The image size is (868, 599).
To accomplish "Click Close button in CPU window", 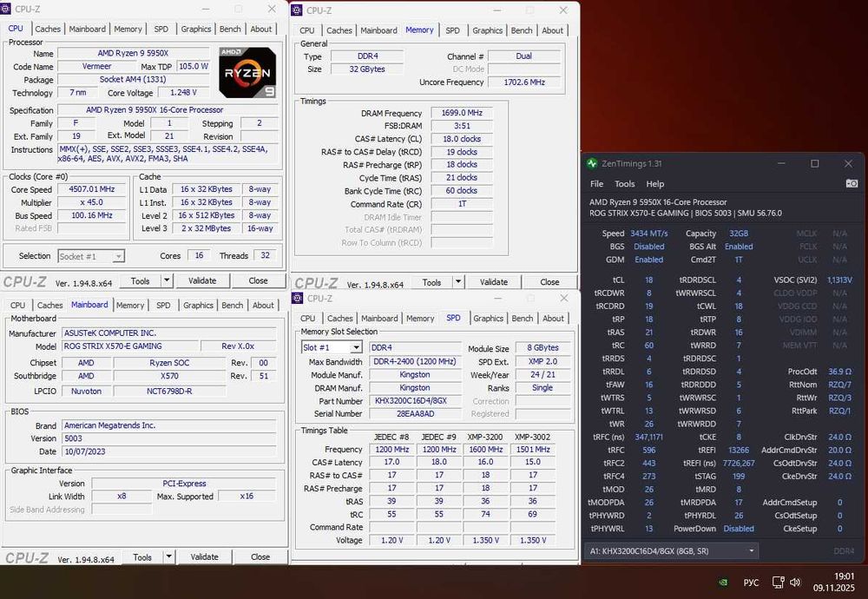I will pyautogui.click(x=258, y=280).
